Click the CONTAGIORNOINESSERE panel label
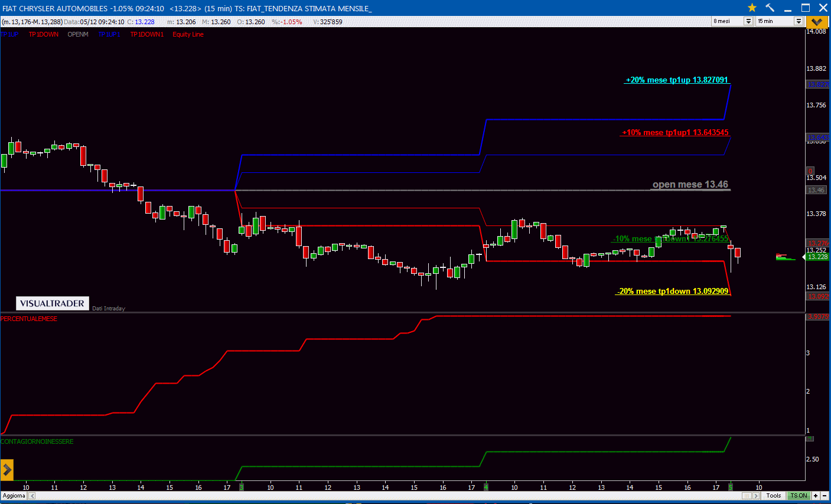This screenshot has width=831, height=504. pyautogui.click(x=37, y=441)
